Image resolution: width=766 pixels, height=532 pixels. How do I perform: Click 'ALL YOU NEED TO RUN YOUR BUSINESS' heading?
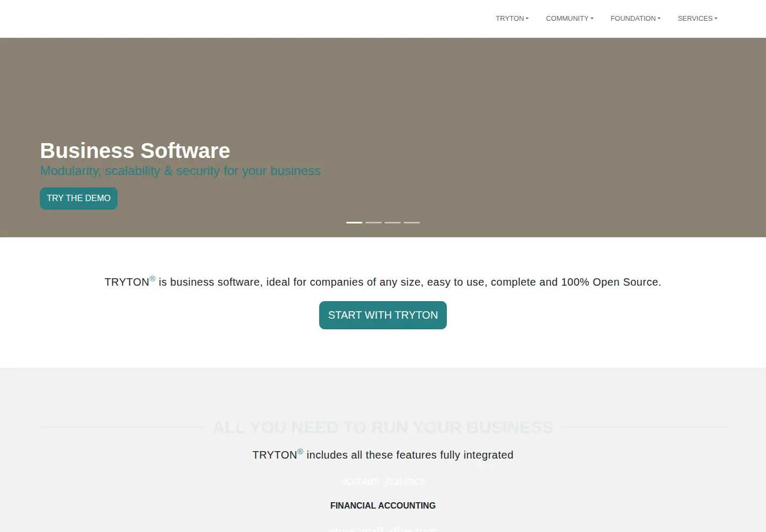pos(383,427)
